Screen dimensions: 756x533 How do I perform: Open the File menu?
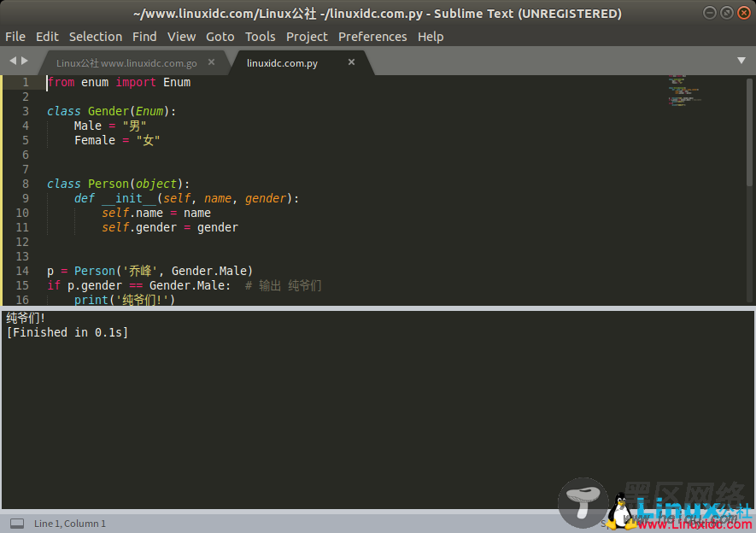[x=15, y=37]
